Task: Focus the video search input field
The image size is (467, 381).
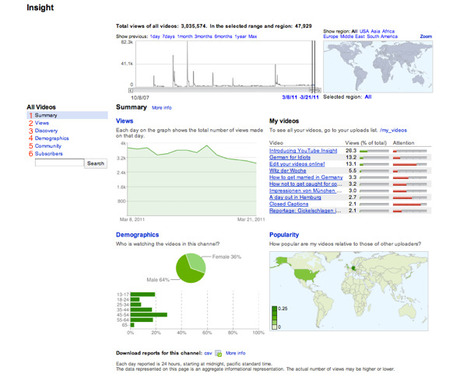Action: pyautogui.click(x=59, y=163)
